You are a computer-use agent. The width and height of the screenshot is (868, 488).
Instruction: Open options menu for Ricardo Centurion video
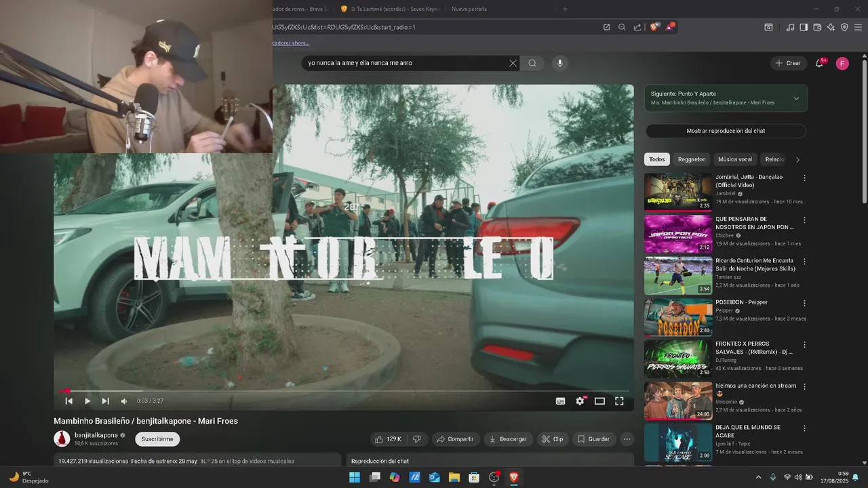(804, 262)
